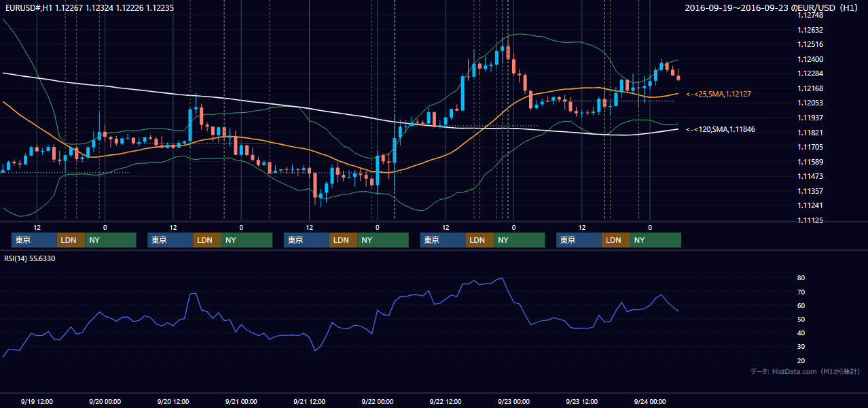Select the 9/24 00:00 time axis label
Screen dimensions: 868x408
tap(649, 402)
